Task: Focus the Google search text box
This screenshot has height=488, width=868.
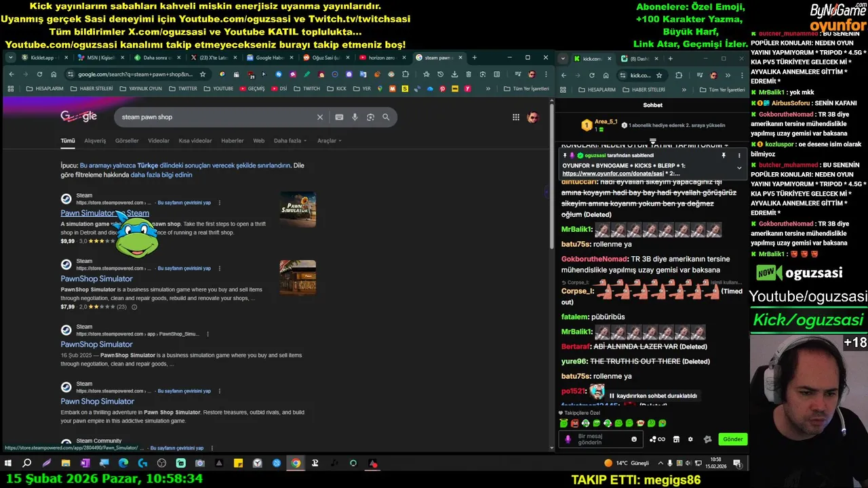Action: [x=216, y=117]
